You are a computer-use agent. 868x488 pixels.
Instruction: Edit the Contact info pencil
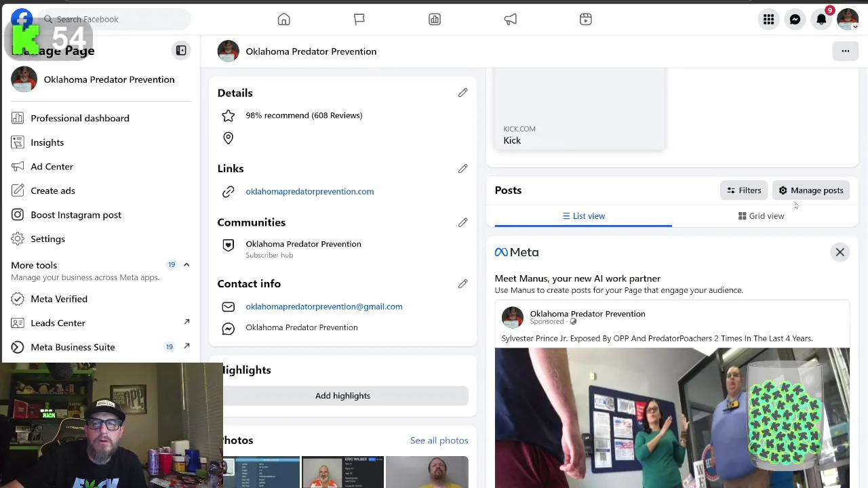(x=462, y=283)
